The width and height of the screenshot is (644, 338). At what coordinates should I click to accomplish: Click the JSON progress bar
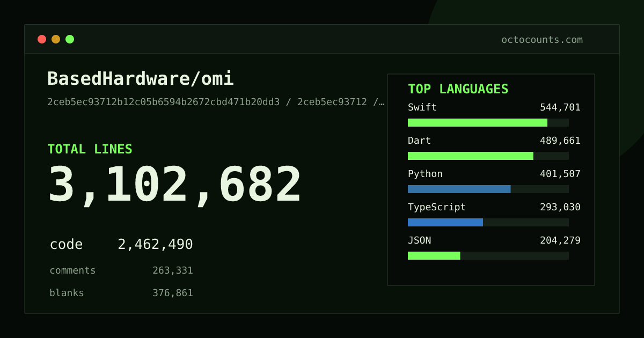(x=488, y=255)
